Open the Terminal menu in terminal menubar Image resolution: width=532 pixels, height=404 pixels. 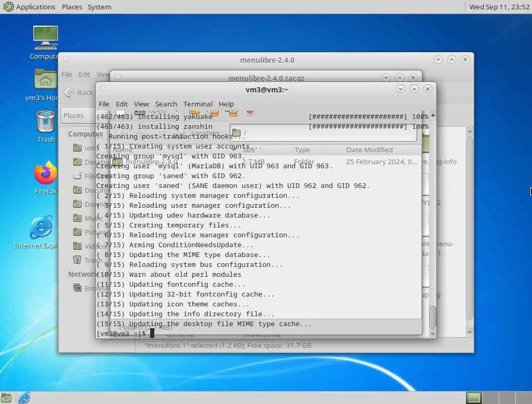coord(198,104)
